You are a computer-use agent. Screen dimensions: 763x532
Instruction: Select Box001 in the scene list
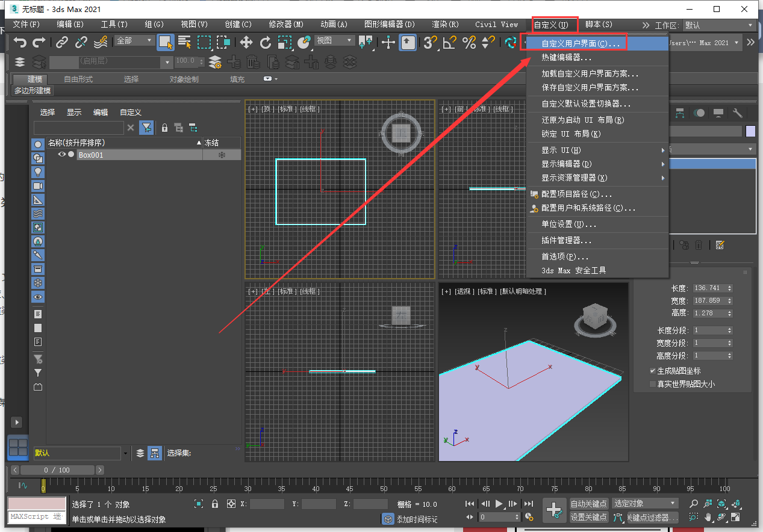(x=91, y=155)
